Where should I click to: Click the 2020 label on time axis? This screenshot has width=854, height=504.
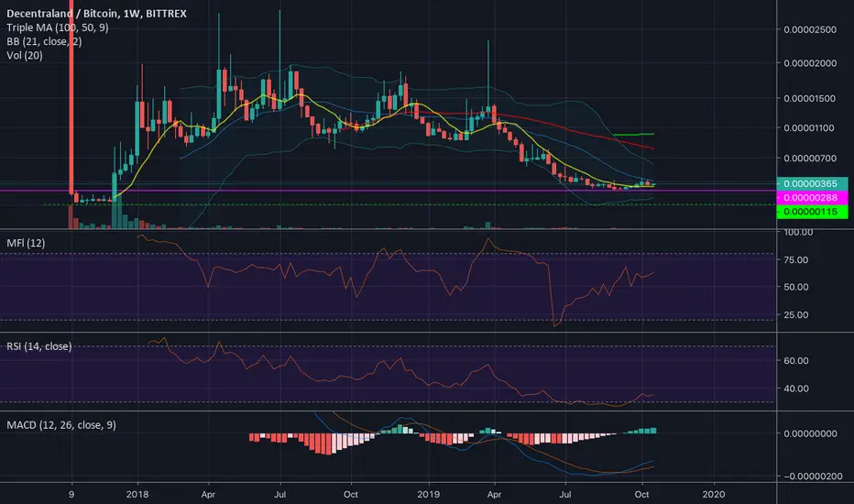pos(714,494)
